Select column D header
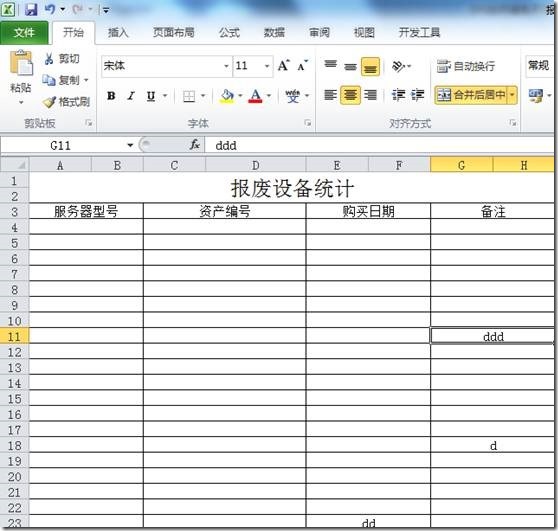558x531 pixels. pyautogui.click(x=256, y=165)
